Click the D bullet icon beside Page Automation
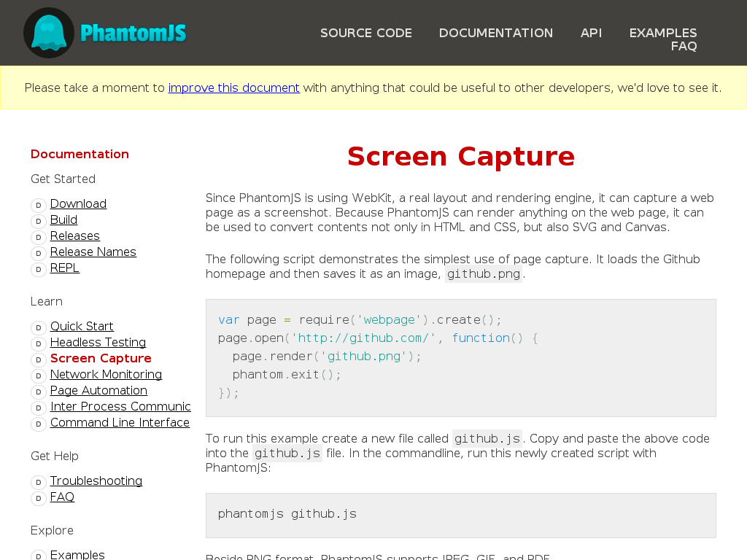The width and height of the screenshot is (747, 560). tap(39, 392)
